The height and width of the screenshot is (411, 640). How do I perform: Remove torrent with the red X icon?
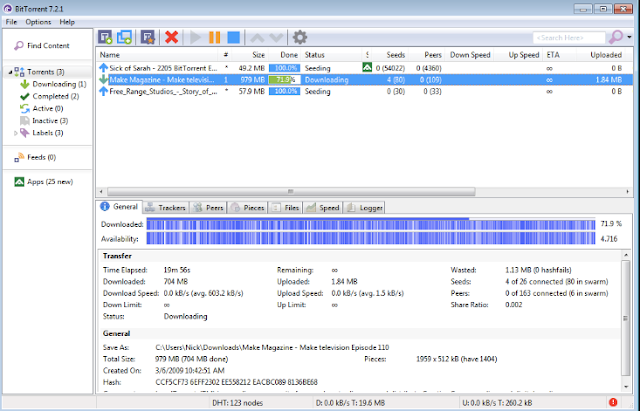pos(171,37)
